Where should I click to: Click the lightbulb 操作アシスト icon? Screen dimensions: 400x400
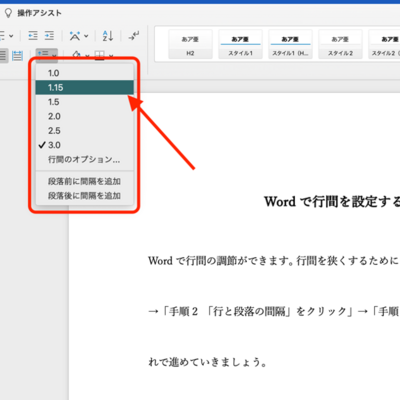tap(8, 13)
